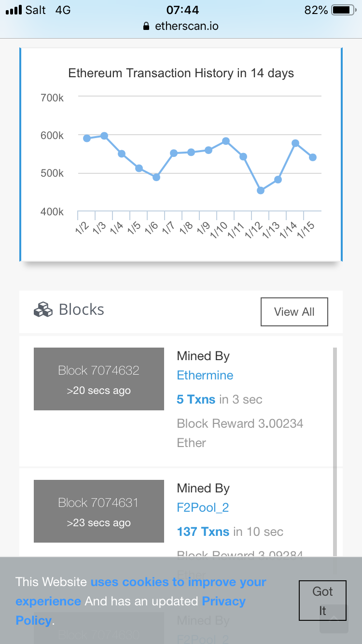Select the Block 7074632 tile
Viewport: 362px width, 644px height.
point(99,379)
